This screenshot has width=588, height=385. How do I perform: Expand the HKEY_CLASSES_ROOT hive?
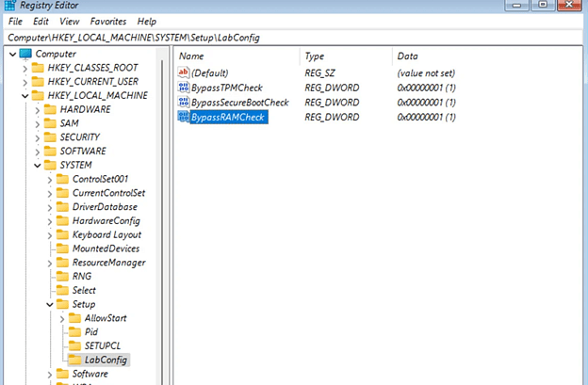[x=24, y=69]
